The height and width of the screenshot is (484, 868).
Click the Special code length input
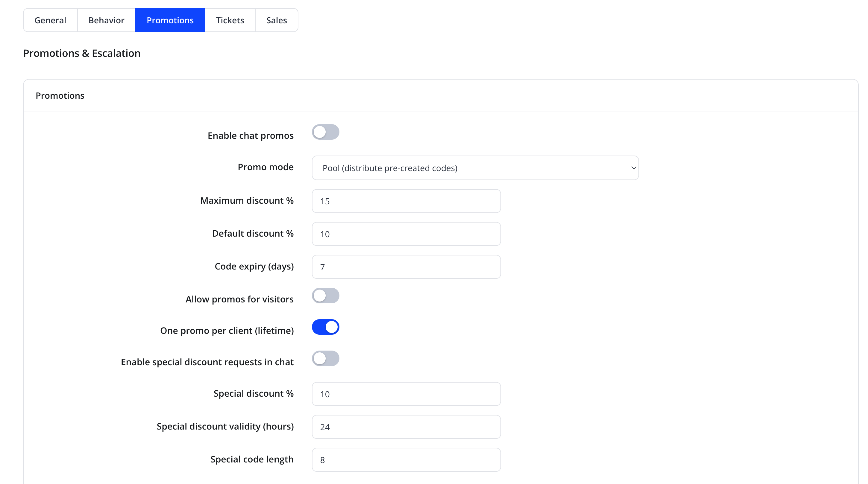point(406,460)
